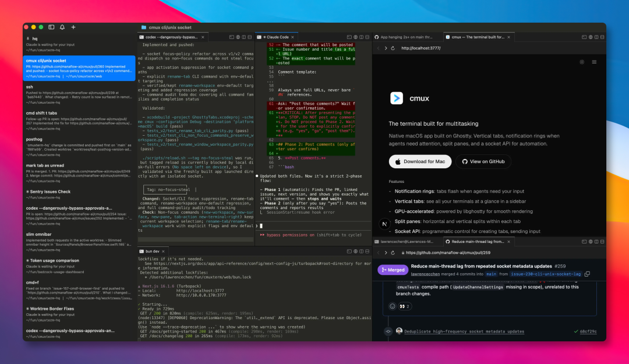Toggle the light/dark theme sun icon
Image resolution: width=629 pixels, height=364 pixels.
[x=582, y=62]
